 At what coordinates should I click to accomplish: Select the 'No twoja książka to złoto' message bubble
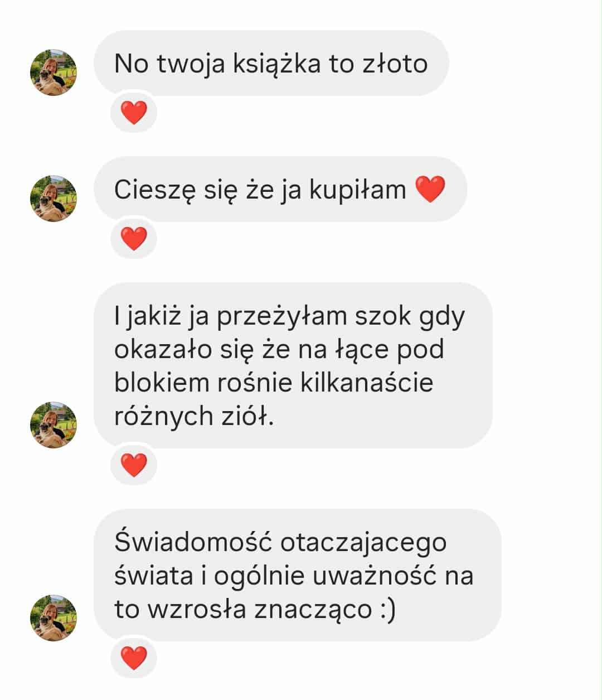point(271,63)
